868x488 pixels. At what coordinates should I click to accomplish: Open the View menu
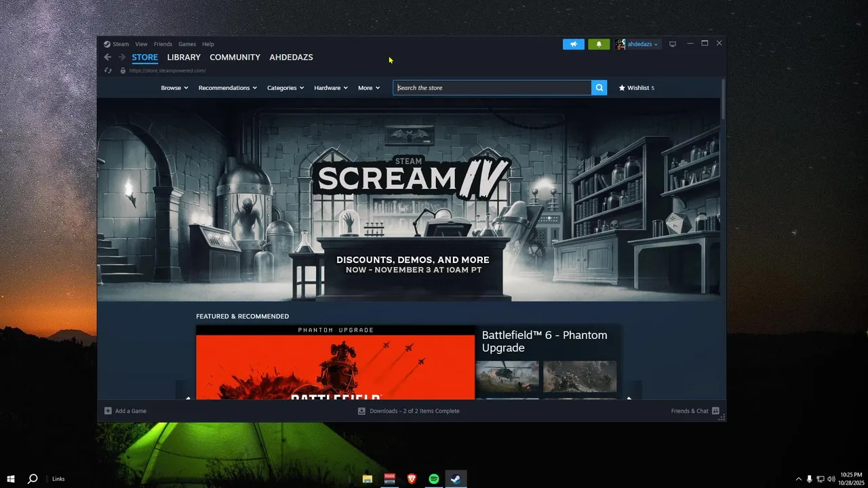click(141, 44)
